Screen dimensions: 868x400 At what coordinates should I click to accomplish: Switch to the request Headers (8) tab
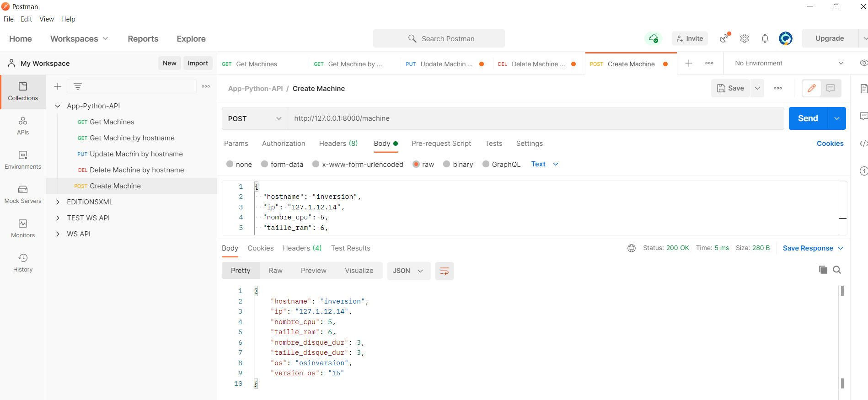[x=338, y=144]
